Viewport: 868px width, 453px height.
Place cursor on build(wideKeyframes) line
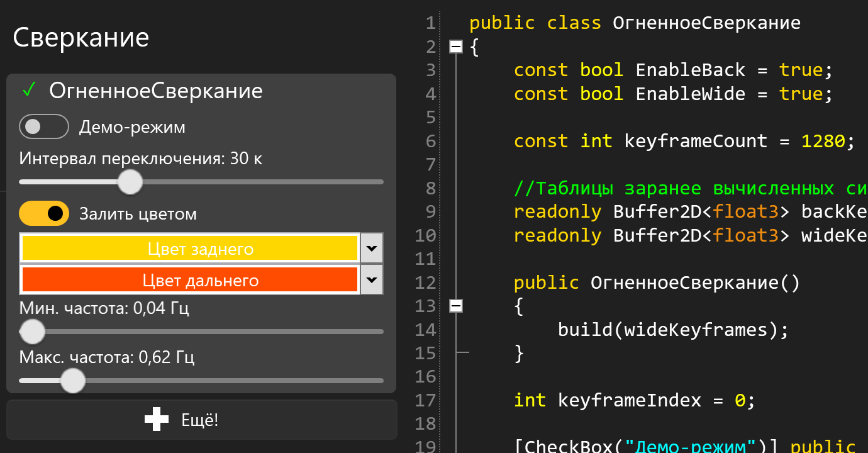pyautogui.click(x=672, y=330)
